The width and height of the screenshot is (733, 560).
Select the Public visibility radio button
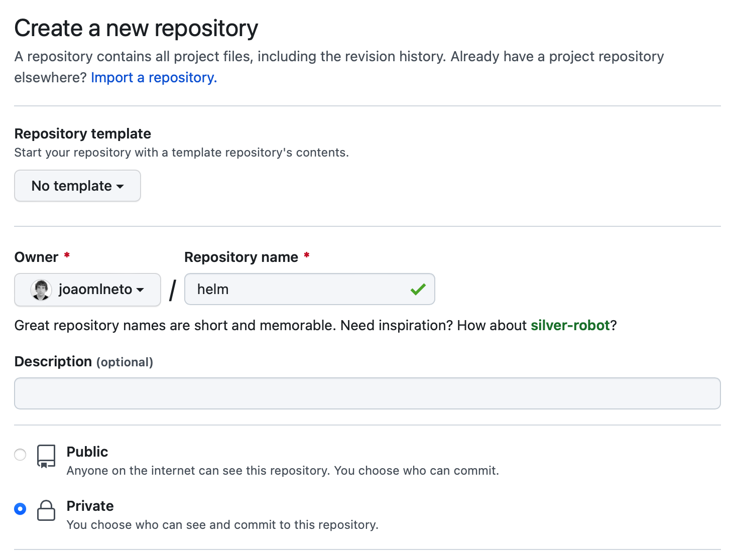click(x=20, y=455)
